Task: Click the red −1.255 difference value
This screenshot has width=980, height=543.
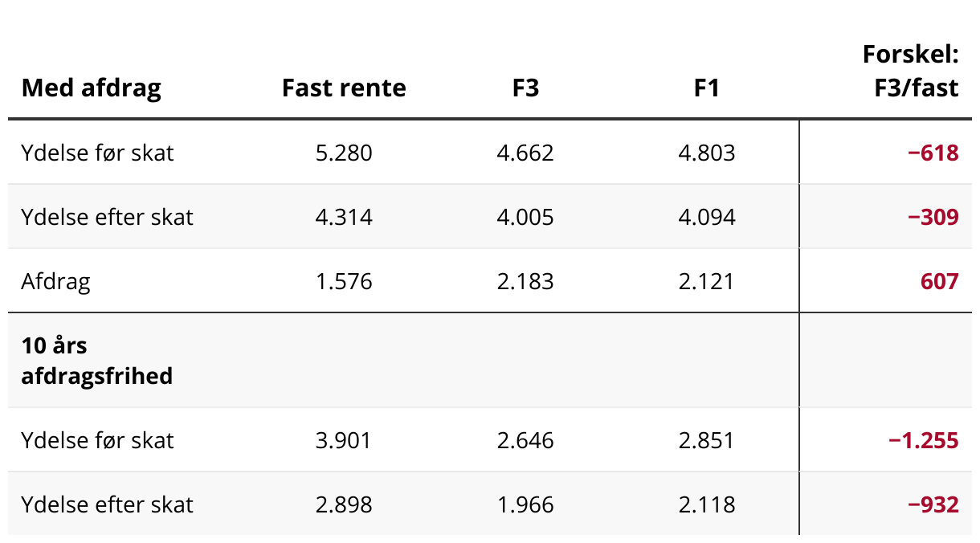Action: pyautogui.click(x=923, y=440)
